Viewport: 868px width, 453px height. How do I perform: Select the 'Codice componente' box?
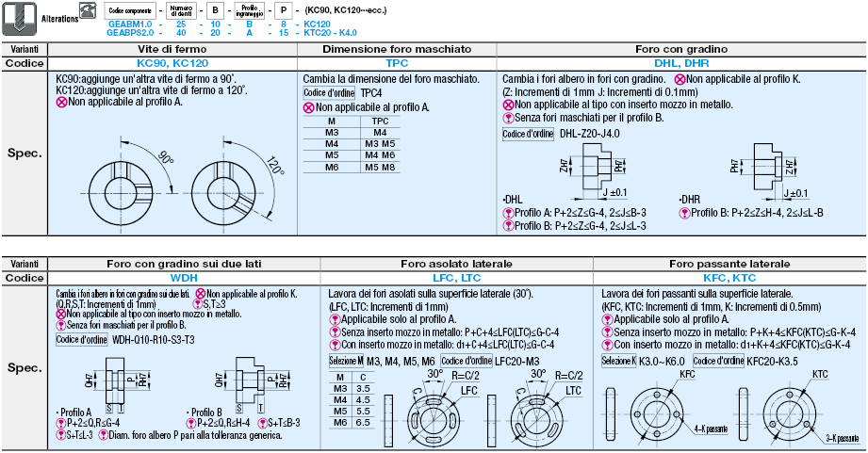130,10
